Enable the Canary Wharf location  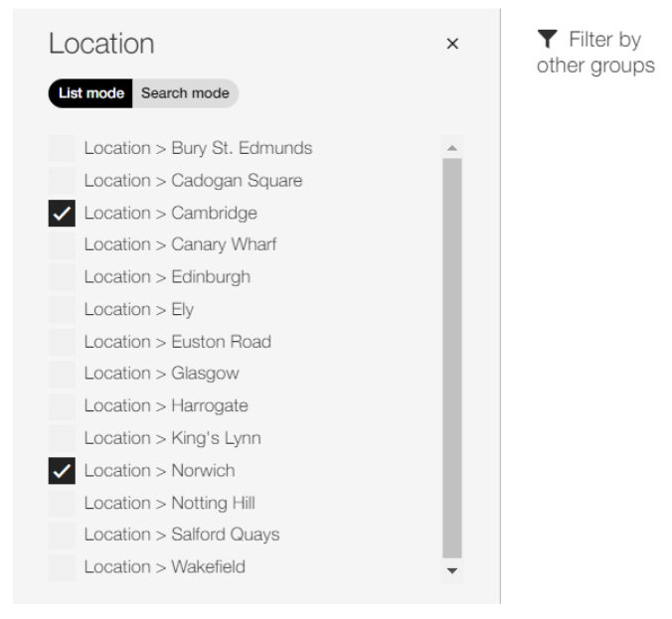(62, 245)
